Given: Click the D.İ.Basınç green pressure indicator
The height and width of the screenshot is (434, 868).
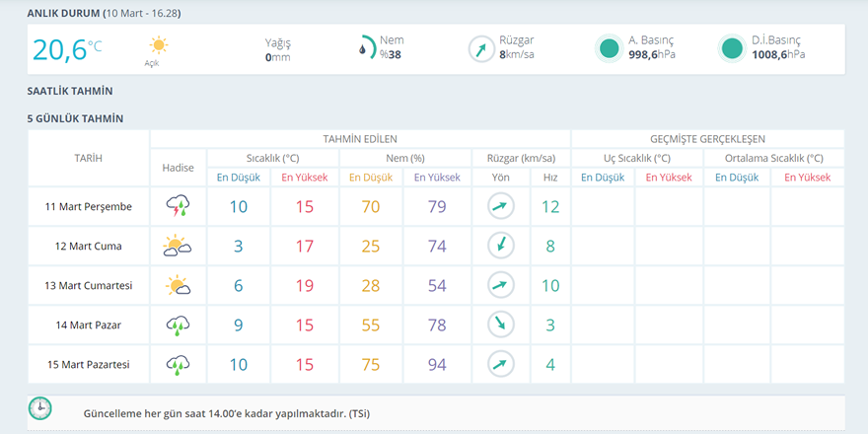Looking at the screenshot, I should pos(731,48).
